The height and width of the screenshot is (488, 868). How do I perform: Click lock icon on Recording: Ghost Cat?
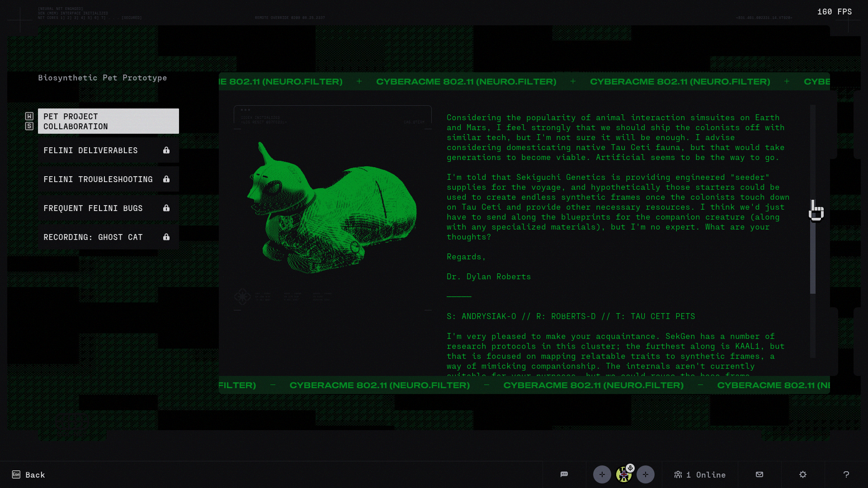pos(166,237)
